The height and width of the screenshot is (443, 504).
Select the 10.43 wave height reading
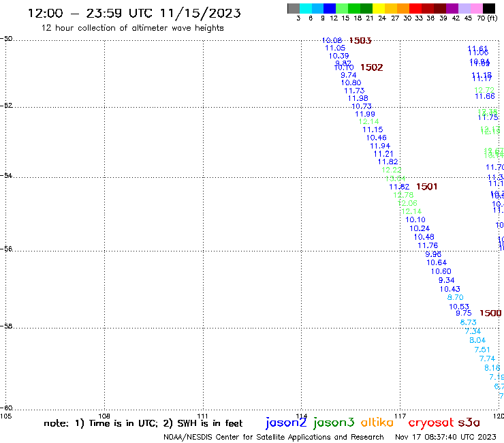pos(450,289)
